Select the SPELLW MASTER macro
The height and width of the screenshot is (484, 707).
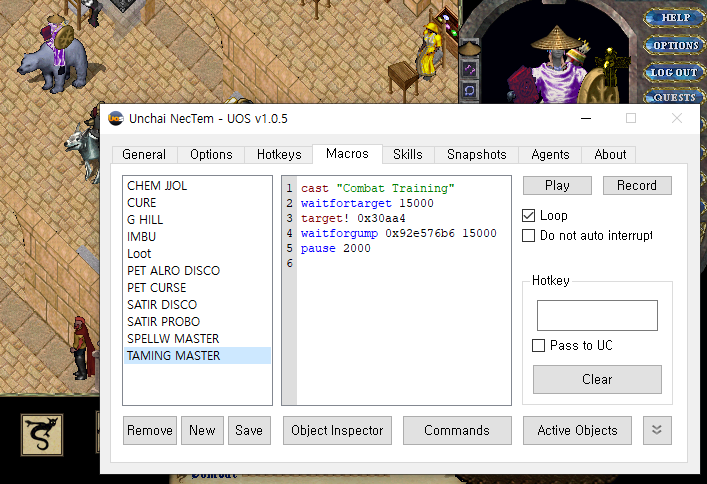197,338
